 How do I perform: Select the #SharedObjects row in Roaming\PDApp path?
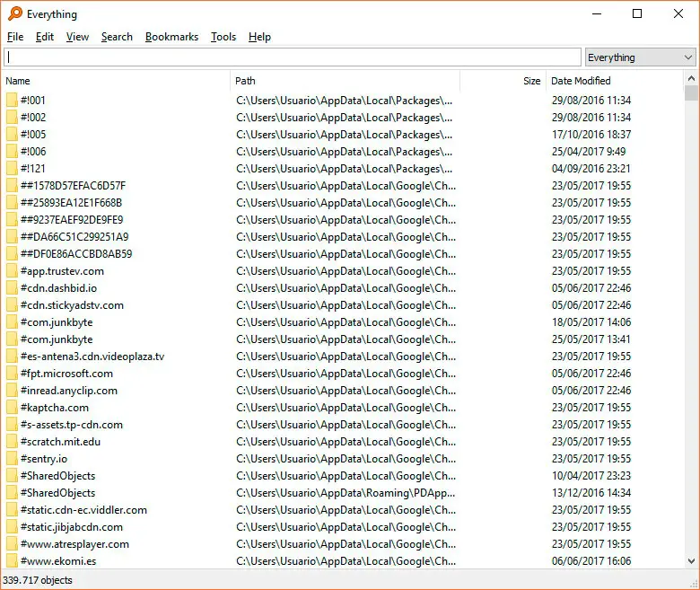(x=343, y=493)
